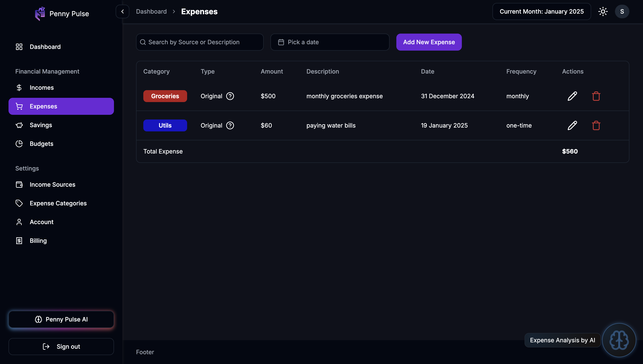Click the edit pencil for Utils expense
Screen dimensions: 643x364
point(572,125)
